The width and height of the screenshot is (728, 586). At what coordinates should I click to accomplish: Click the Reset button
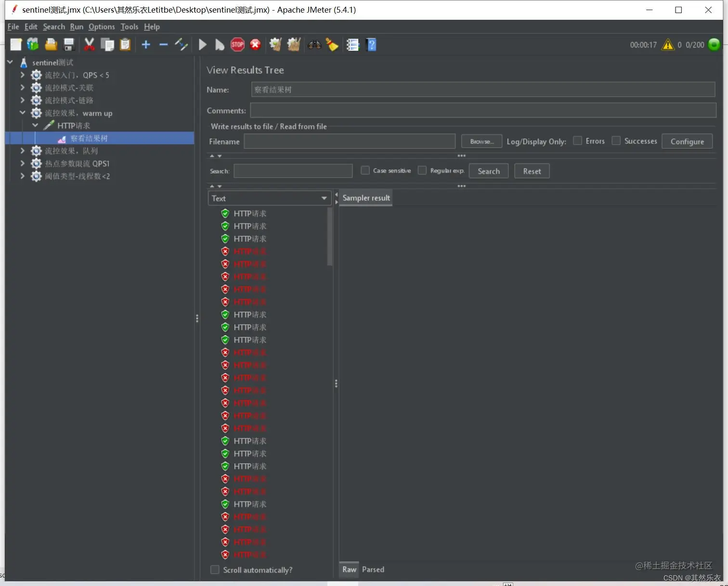point(532,171)
